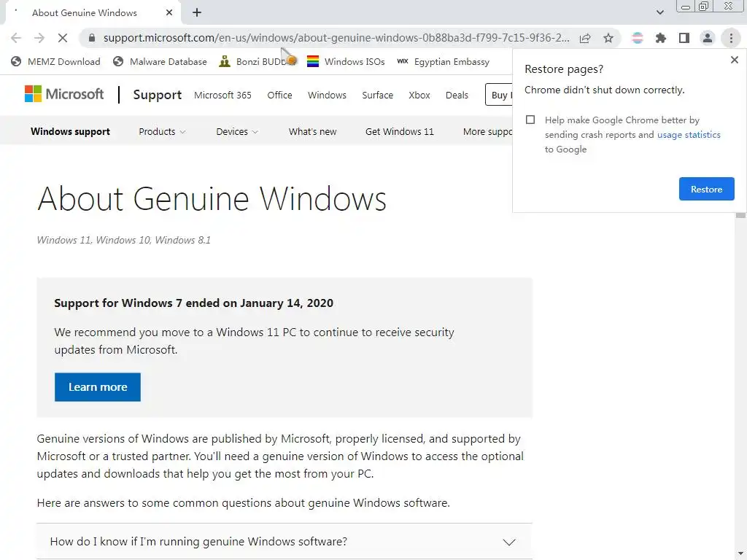
Task: Open Deals menu item
Action: 457,96
